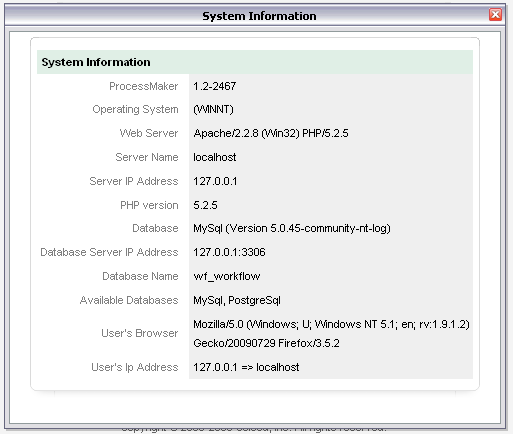Click the database address 127.0.0.1:3306

[229, 252]
